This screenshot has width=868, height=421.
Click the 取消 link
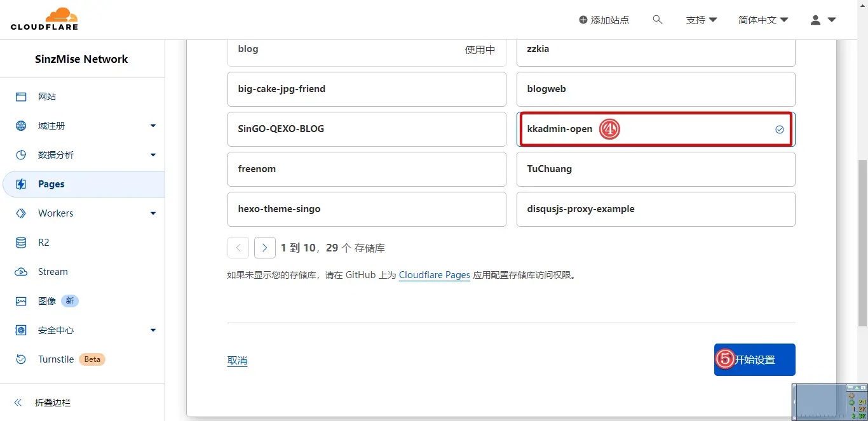237,360
